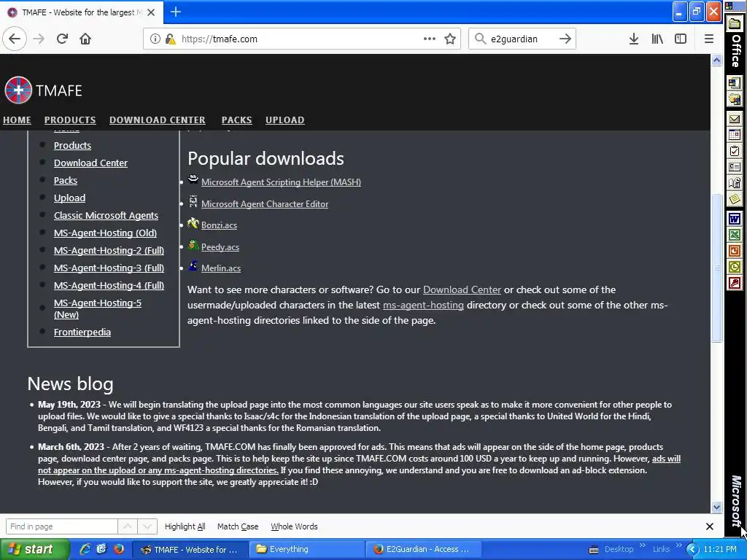Open a new browser tab
Viewport: 747px width, 560px height.
click(x=175, y=12)
